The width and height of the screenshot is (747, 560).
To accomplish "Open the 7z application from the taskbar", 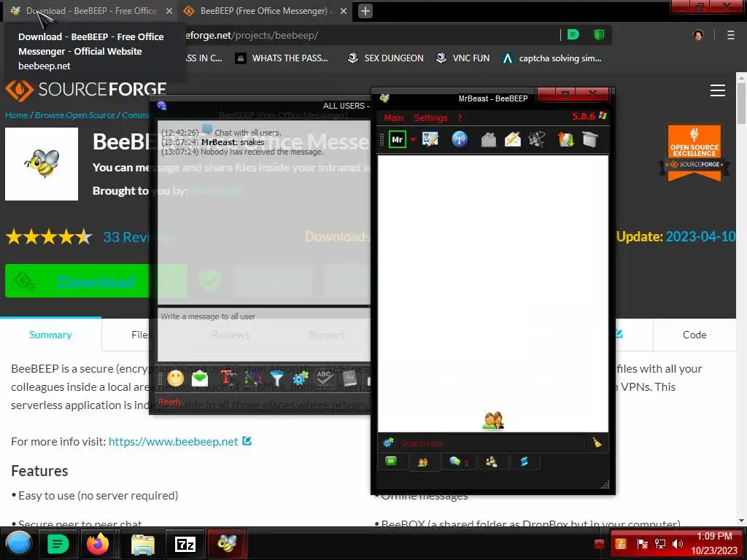I will pyautogui.click(x=185, y=543).
